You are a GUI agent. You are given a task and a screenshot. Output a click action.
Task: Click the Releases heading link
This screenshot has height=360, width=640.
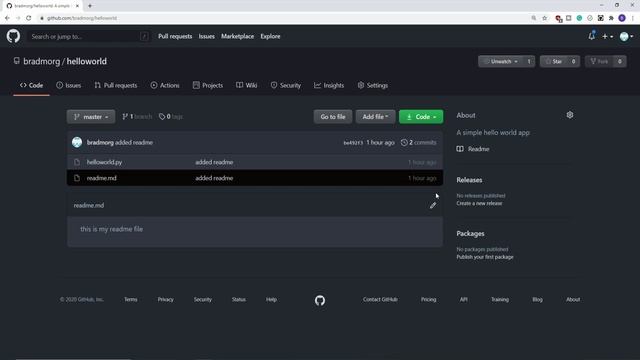469,180
